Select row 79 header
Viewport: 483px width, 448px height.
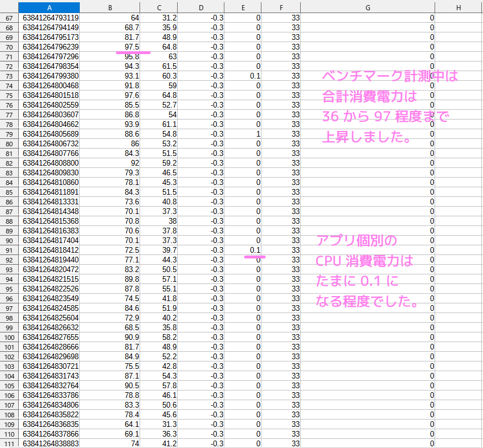click(9, 133)
